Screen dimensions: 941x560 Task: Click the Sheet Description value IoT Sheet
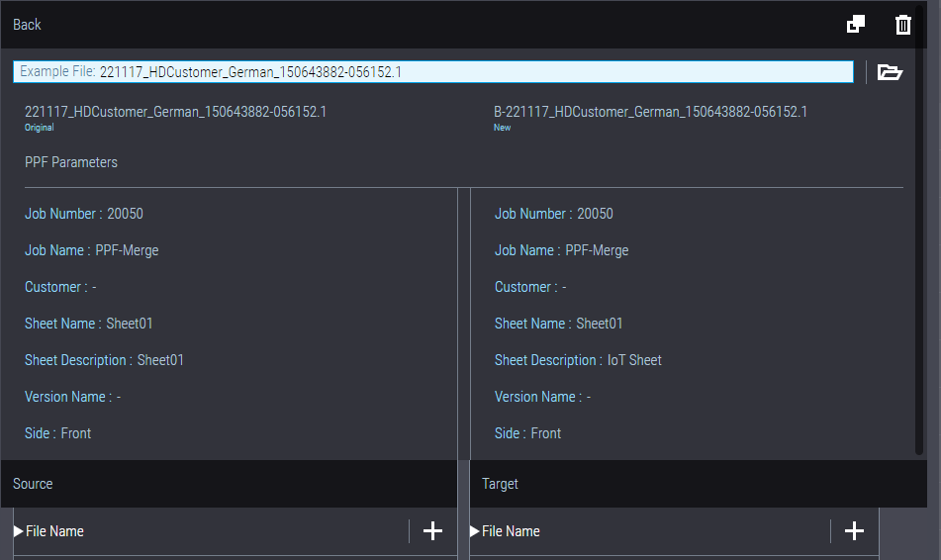pos(634,360)
